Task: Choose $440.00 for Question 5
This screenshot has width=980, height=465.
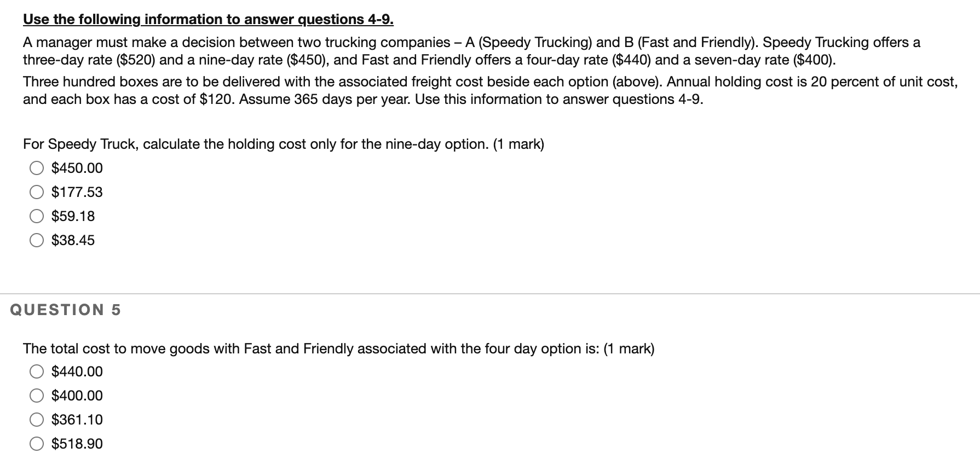Action: click(36, 371)
